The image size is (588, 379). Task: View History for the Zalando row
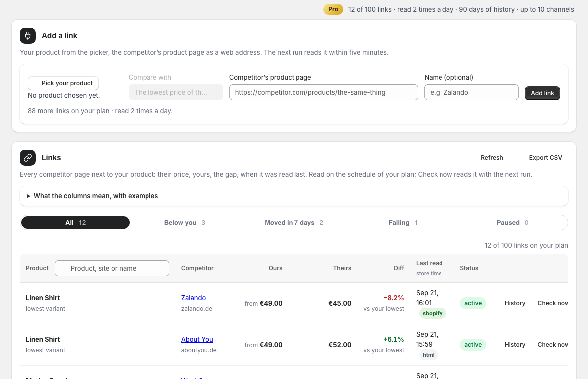pos(515,303)
